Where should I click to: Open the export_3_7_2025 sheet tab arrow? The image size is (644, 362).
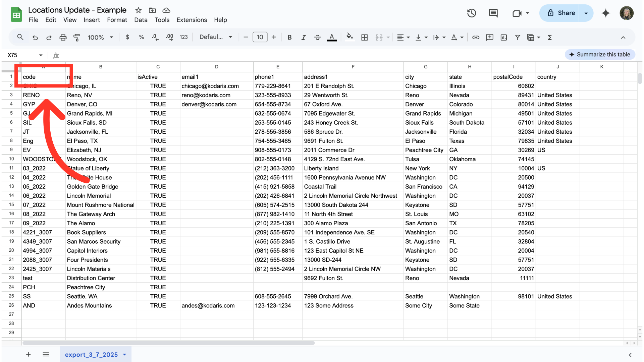click(x=125, y=355)
